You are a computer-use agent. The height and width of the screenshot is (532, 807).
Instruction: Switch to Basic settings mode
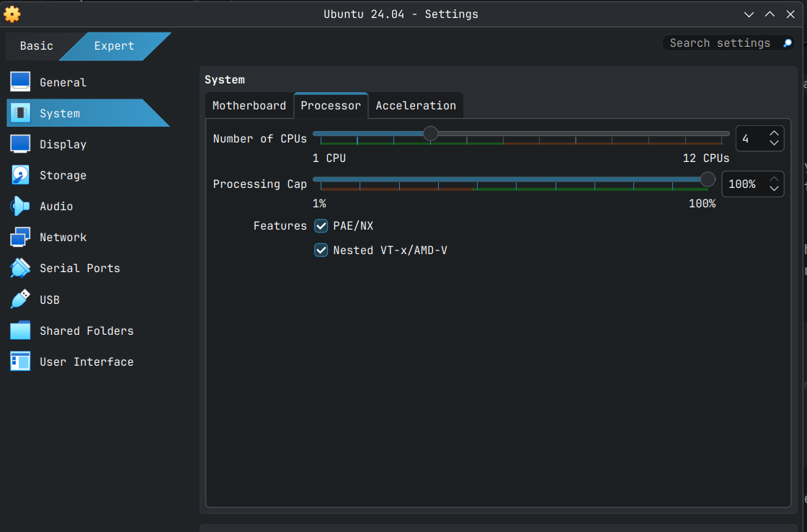36,46
